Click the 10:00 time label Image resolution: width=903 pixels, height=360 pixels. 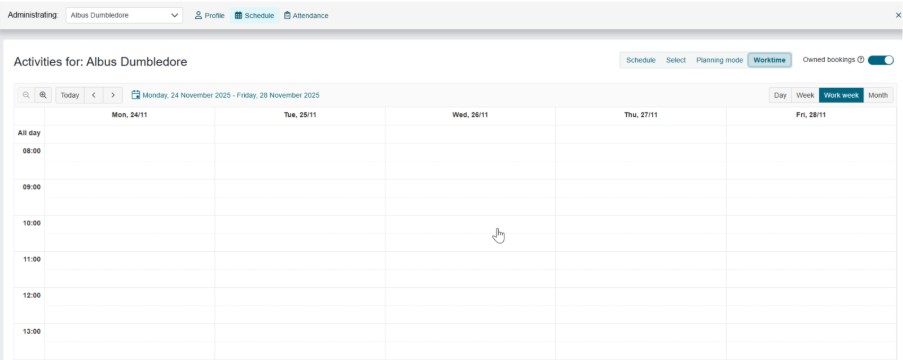click(32, 223)
